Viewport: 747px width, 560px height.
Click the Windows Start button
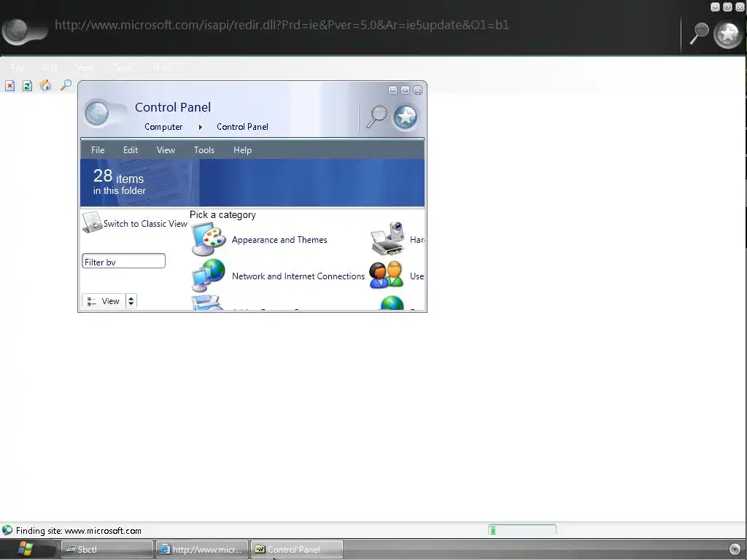[x=25, y=549]
